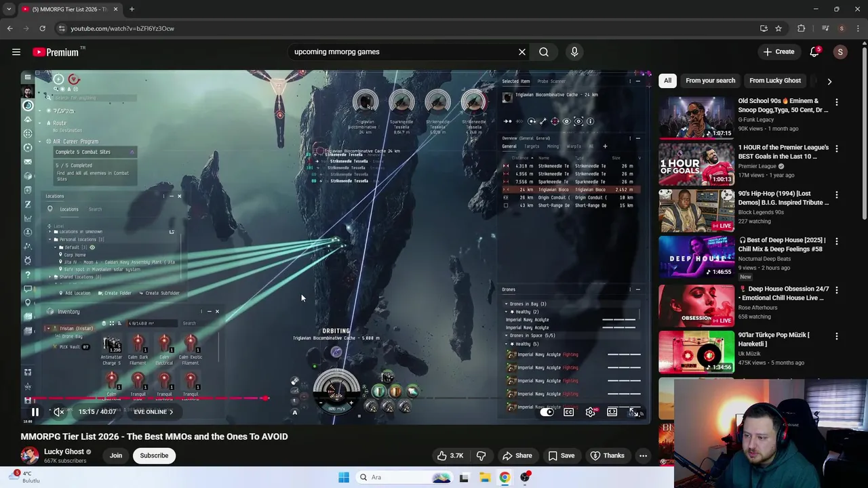Open the YouTube guide hamburger menu

[16, 52]
